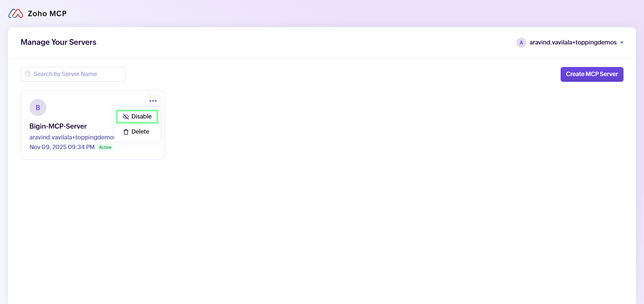Click the aravind.vavilala+toppingdemos text on the card

pos(72,137)
